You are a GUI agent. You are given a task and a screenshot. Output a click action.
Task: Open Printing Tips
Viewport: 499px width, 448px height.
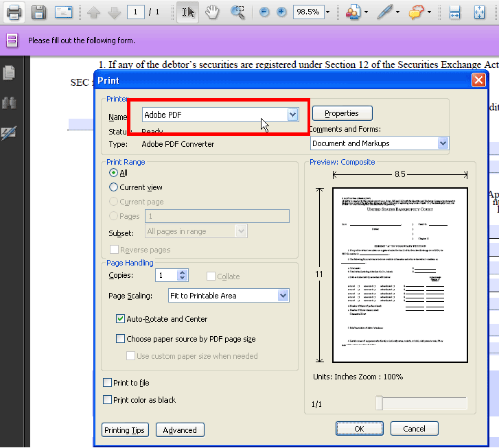[125, 430]
